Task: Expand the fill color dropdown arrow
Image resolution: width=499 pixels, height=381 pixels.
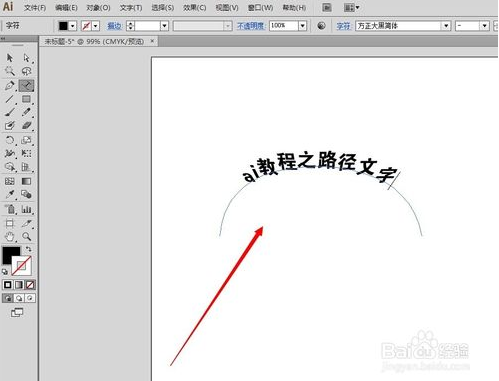Action: [x=73, y=26]
